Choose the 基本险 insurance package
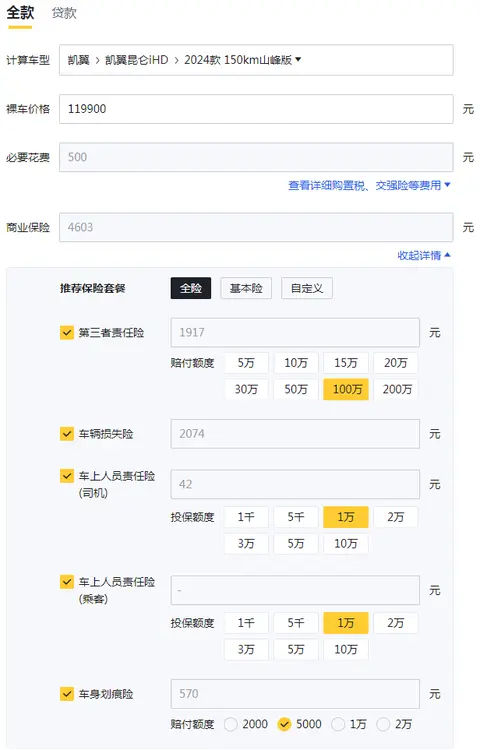This screenshot has height=750, width=480. coord(246,288)
